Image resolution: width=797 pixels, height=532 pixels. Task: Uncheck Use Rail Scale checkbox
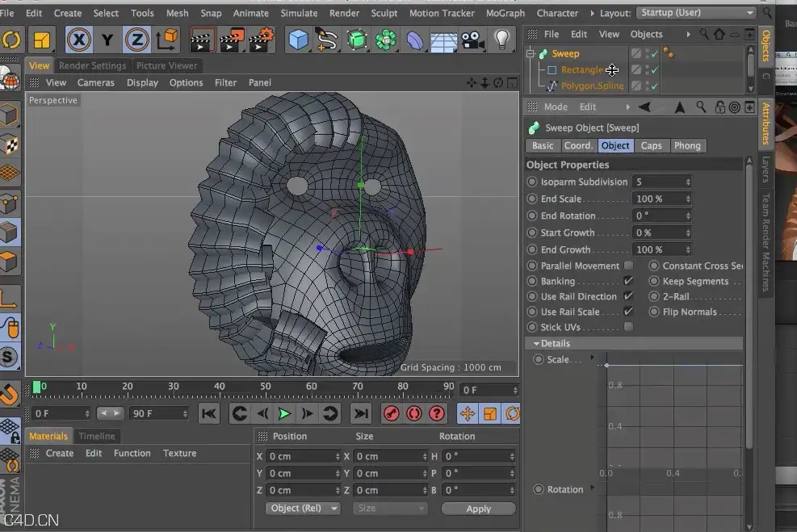(x=629, y=311)
